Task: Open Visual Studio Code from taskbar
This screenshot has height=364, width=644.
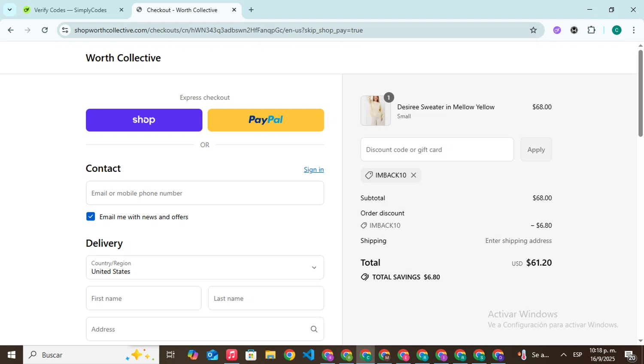Action: pos(309,355)
